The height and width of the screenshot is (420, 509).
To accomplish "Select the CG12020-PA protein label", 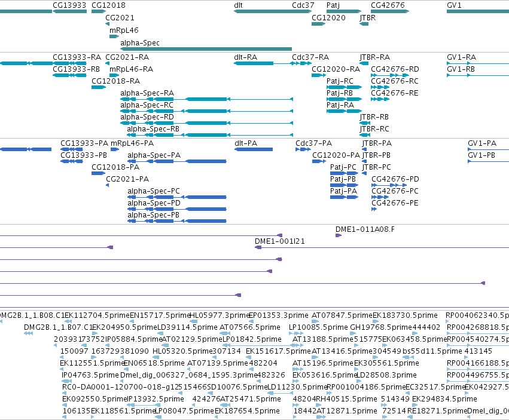I will 336,155.
